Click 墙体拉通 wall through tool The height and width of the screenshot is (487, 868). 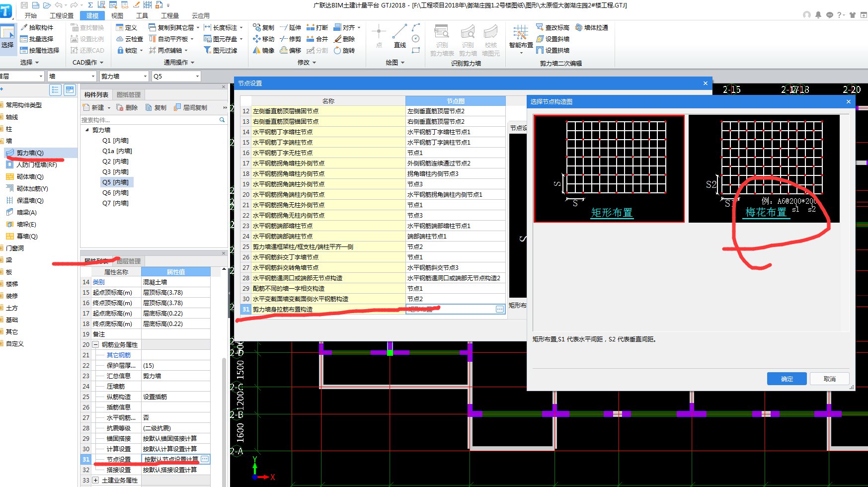591,27
